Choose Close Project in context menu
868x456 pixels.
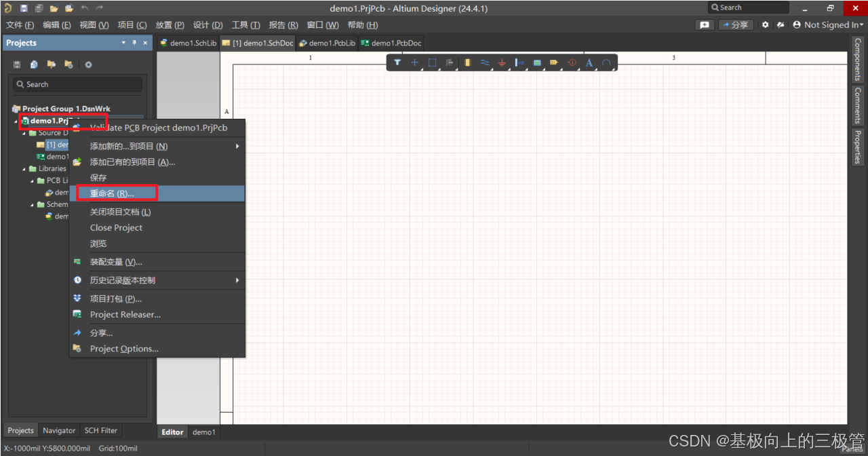pos(157,228)
